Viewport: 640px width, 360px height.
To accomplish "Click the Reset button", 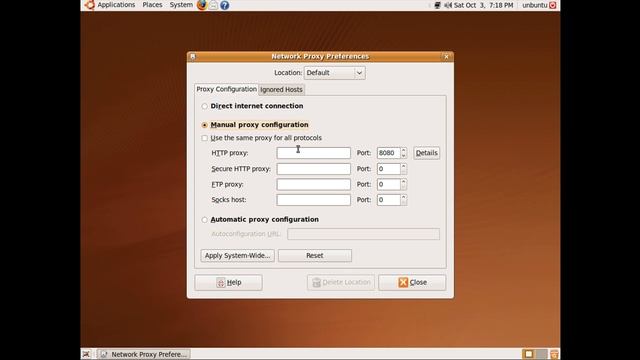I will point(315,256).
